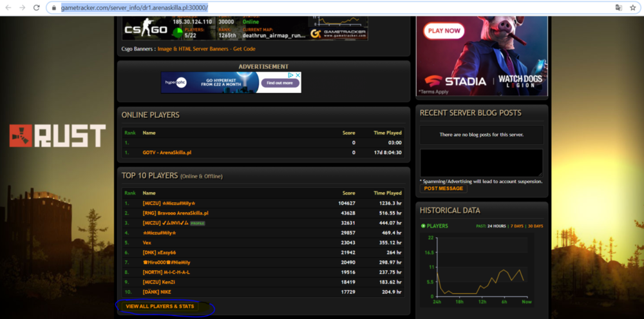
Task: Click time played 1236.3 hr cell
Action: coord(390,203)
